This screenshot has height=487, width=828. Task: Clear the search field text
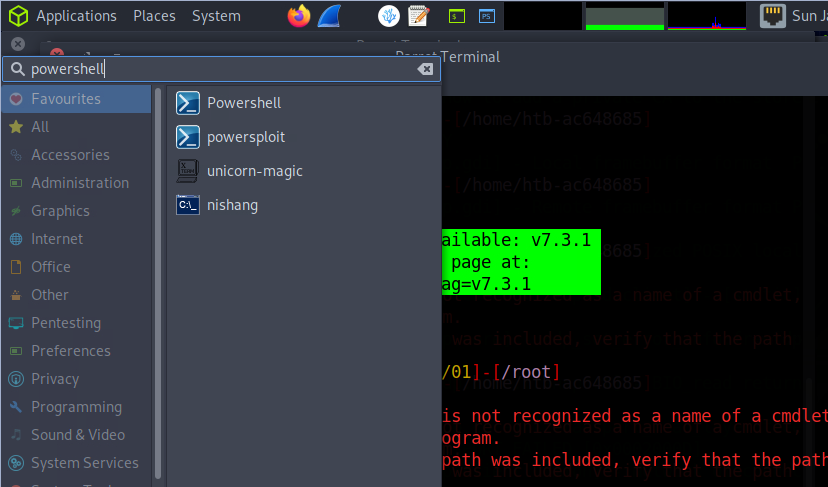point(425,69)
